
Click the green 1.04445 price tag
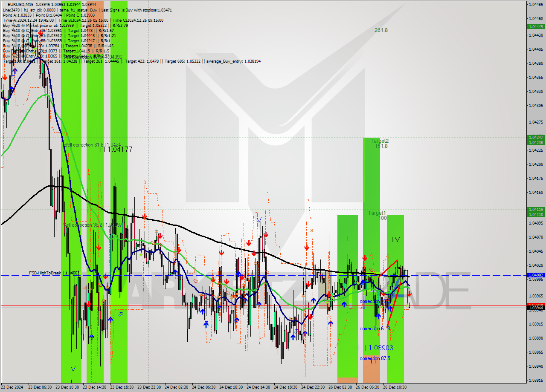coord(536,26)
